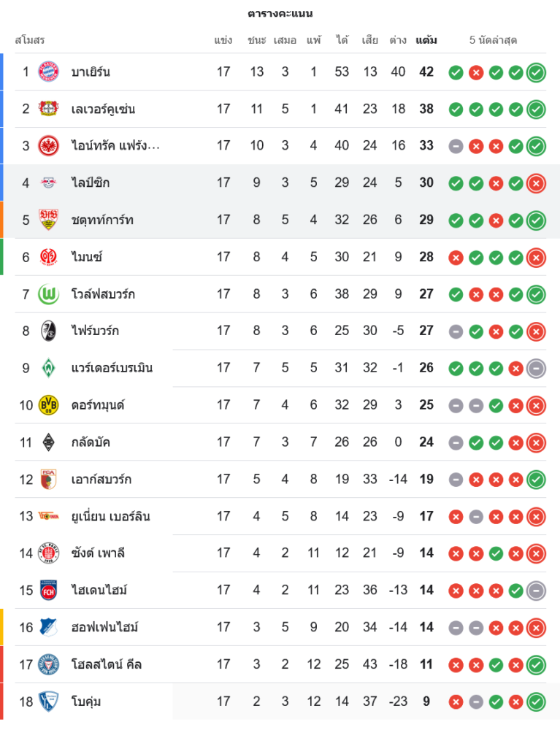Click the Bayer Leverkusen club logo
This screenshot has width=560, height=730.
[x=48, y=109]
